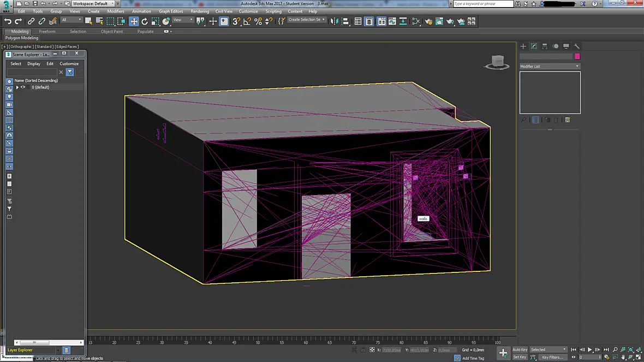
Task: Choose the Select and Scale tool
Action: coord(155,21)
